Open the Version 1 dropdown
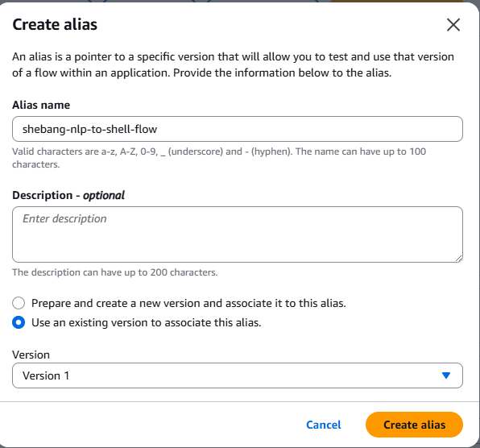480x448 pixels. 238,375
